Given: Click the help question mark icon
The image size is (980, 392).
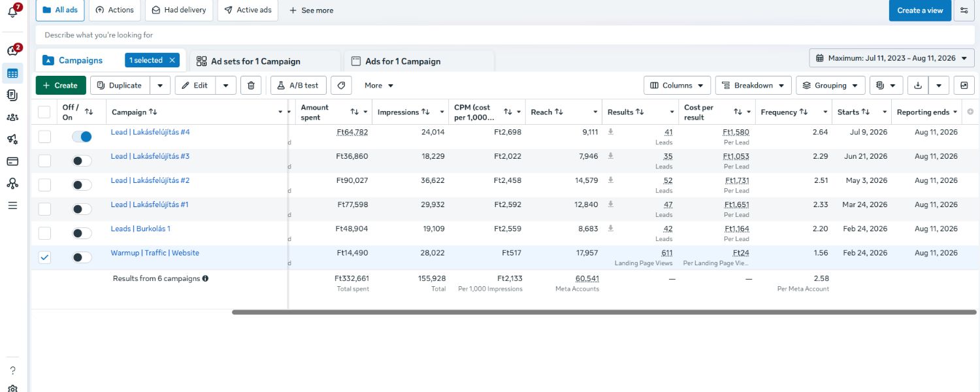Looking at the screenshot, I should click(x=12, y=370).
